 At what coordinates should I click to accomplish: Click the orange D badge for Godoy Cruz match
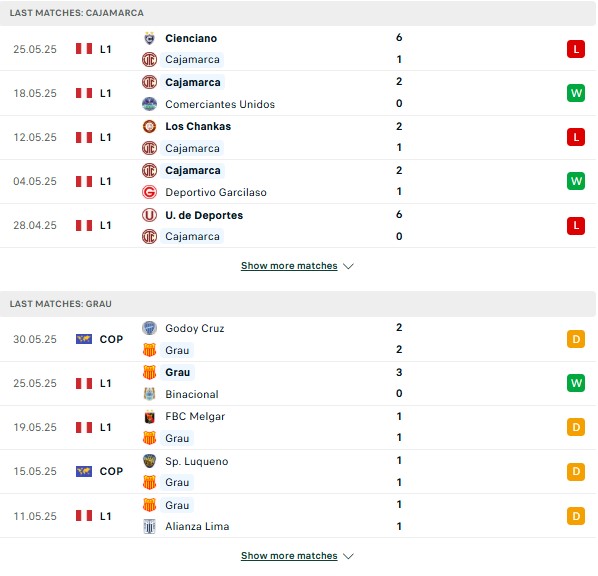click(x=575, y=339)
